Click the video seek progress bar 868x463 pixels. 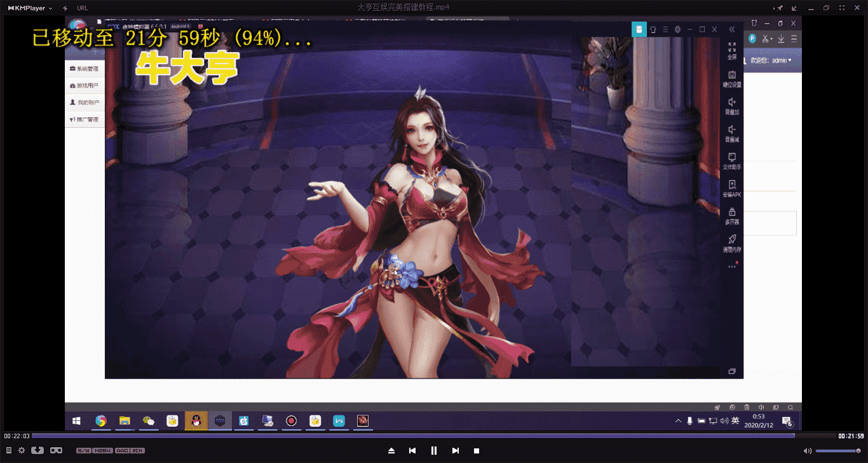(413, 436)
